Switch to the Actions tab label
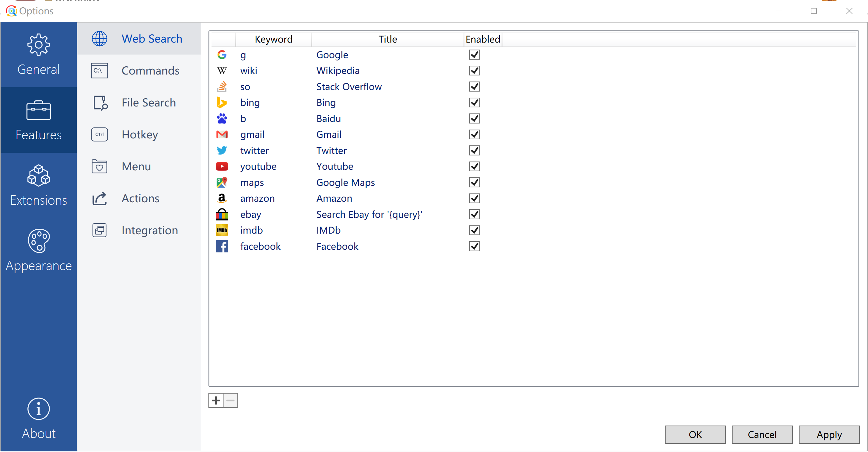This screenshot has height=452, width=868. click(140, 198)
